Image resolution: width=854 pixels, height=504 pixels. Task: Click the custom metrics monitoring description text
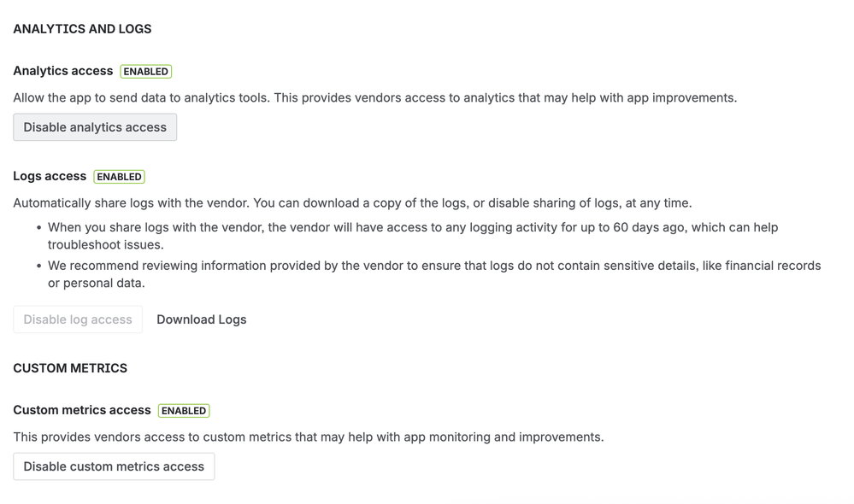tap(309, 437)
